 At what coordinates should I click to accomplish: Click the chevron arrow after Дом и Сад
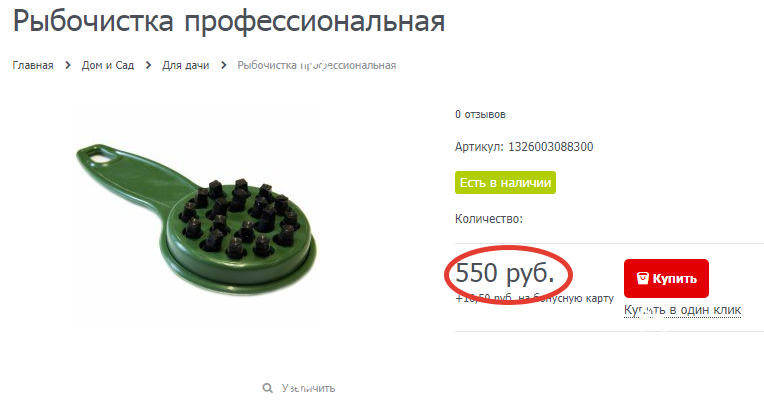148,65
